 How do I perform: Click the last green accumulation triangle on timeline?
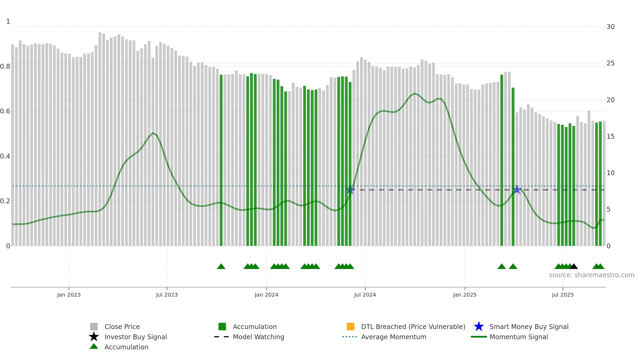[x=601, y=266]
